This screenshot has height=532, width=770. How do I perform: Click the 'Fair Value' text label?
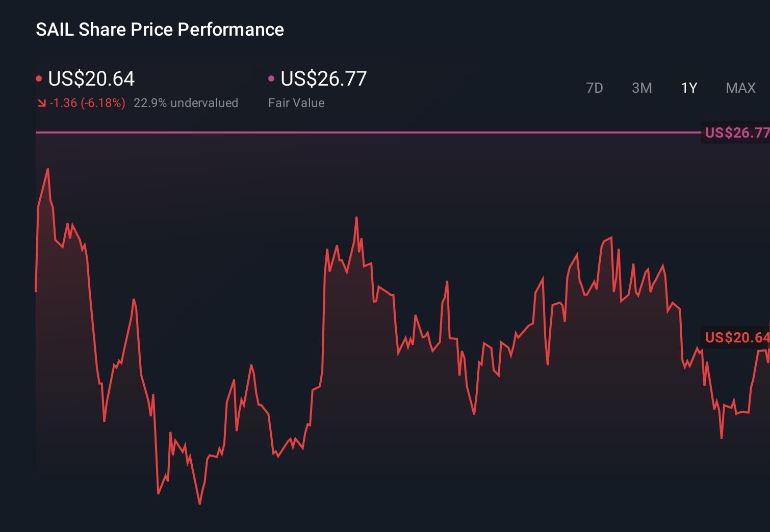[296, 102]
